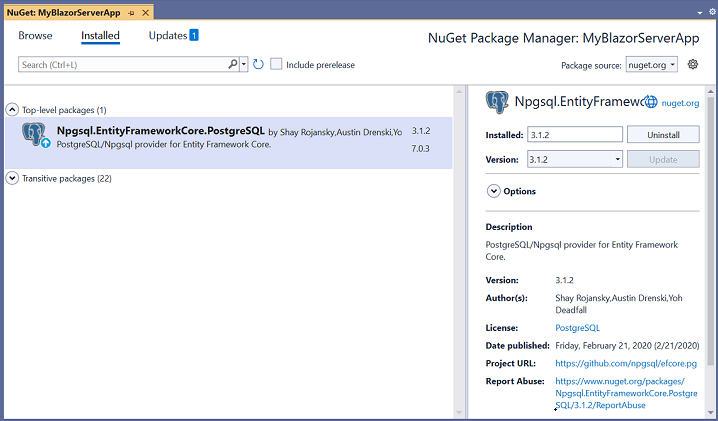Open the PostgreSQL license link
Viewport: 718px width, 421px height.
[577, 328]
